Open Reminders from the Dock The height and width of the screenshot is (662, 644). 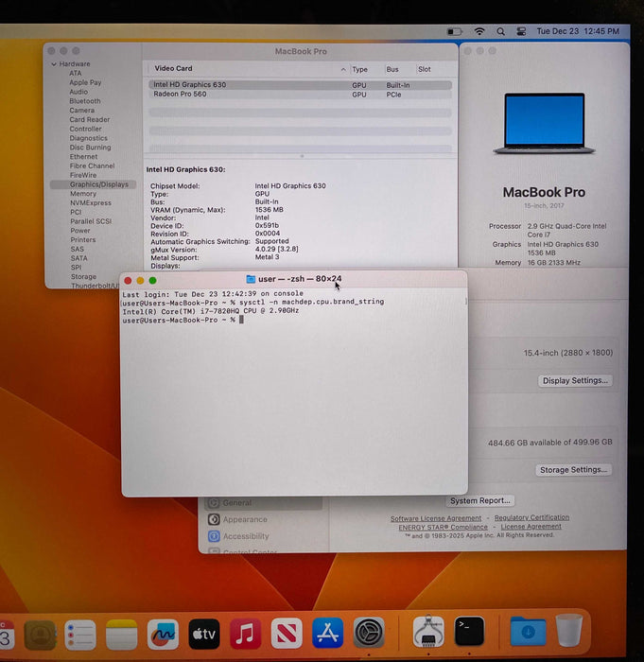click(x=80, y=635)
